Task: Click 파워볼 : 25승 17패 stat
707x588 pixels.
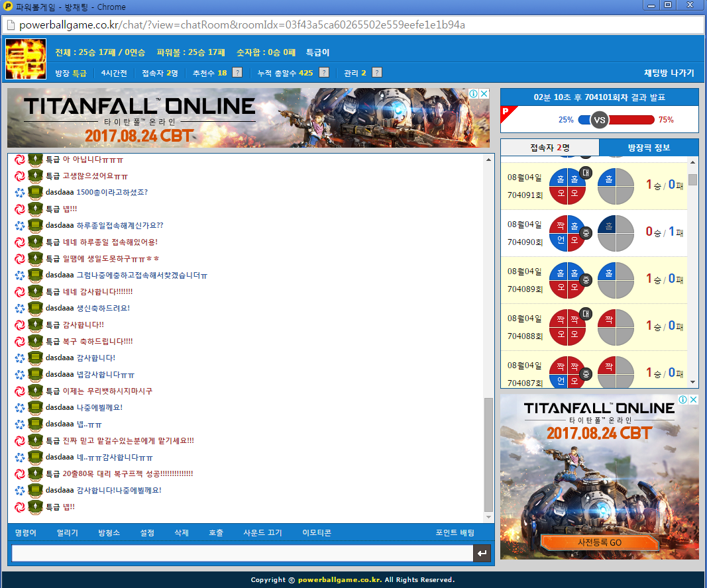Action: click(x=191, y=52)
